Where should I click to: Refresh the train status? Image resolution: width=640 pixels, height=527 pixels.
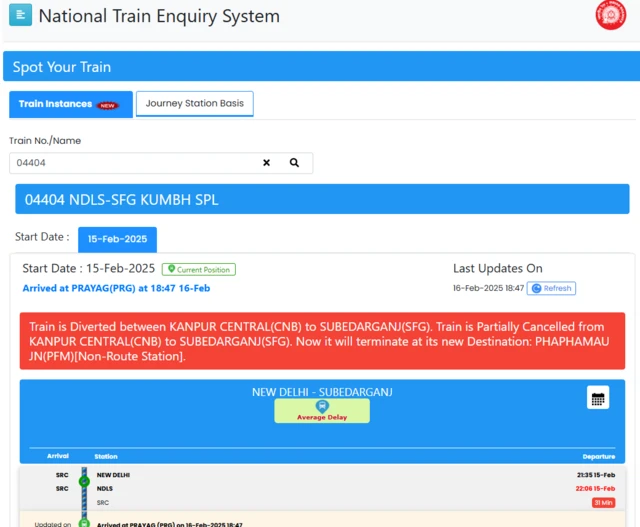(x=551, y=288)
